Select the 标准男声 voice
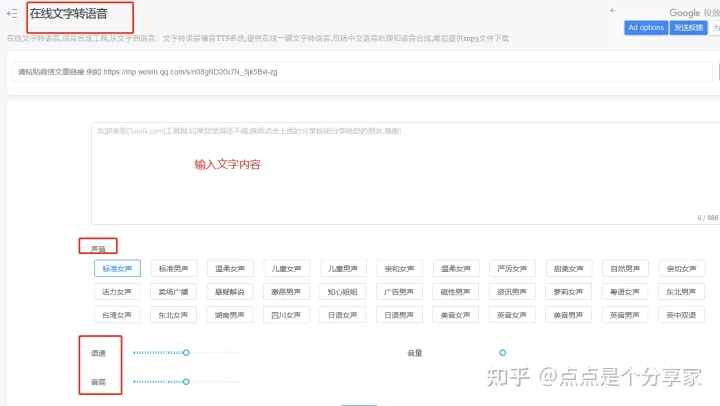Viewport: 720px width, 406px height. pos(174,269)
